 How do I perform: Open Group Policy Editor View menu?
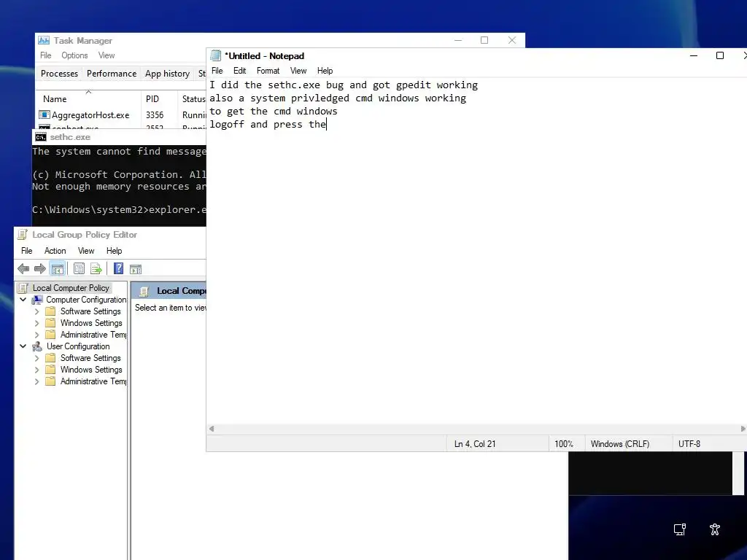[x=86, y=251]
